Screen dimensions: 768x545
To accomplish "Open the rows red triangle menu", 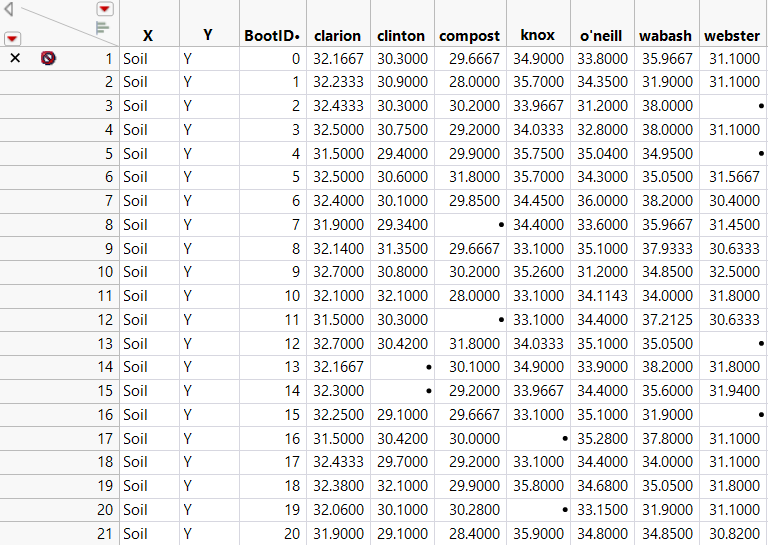I will 12,38.
